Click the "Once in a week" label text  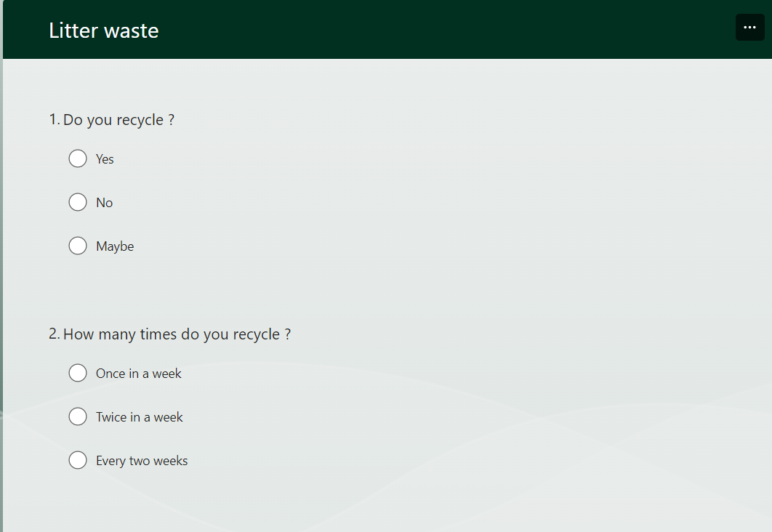click(138, 374)
